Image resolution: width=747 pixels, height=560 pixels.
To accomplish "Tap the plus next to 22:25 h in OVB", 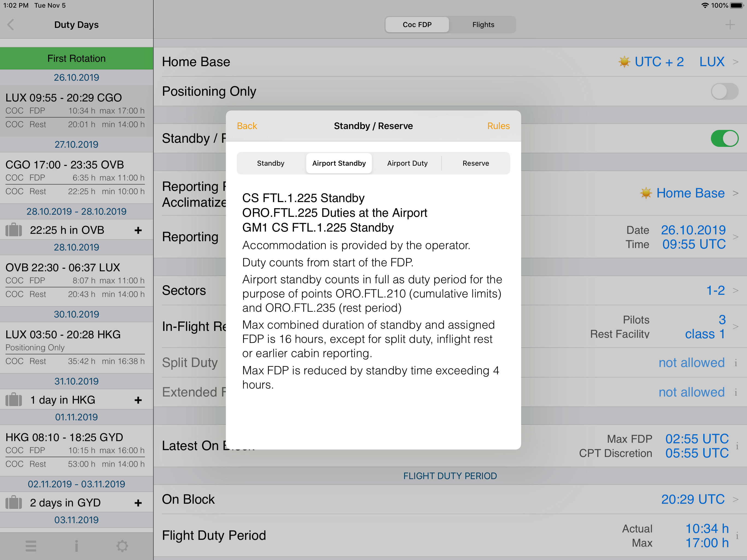I will point(138,230).
